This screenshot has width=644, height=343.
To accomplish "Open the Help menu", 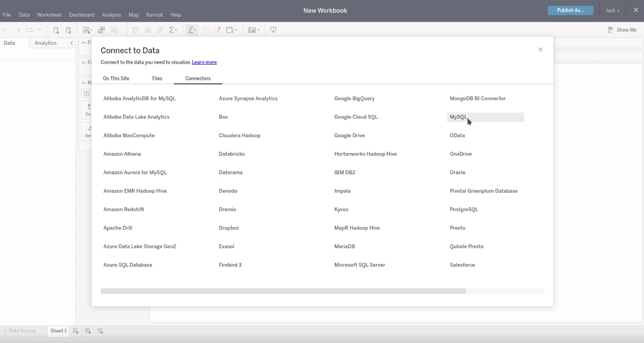I will pyautogui.click(x=176, y=15).
